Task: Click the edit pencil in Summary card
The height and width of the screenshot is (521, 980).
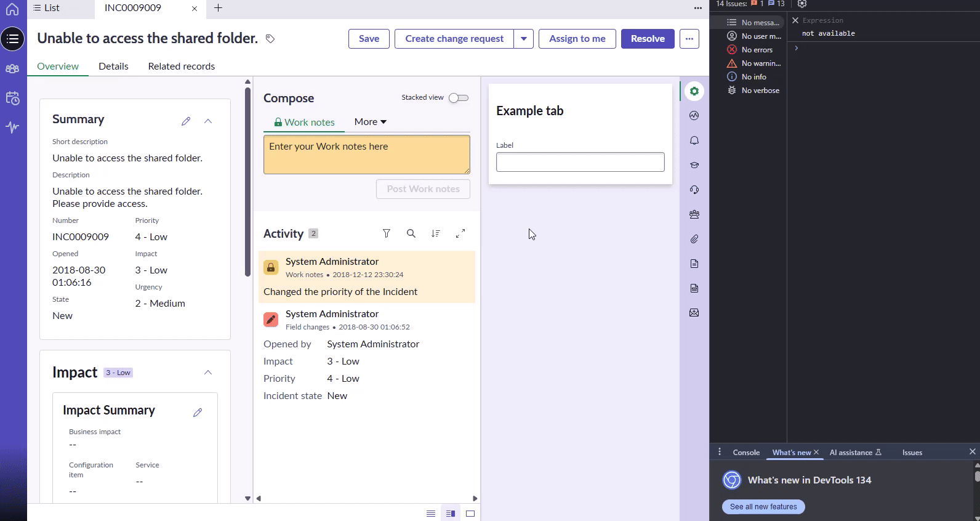Action: coord(186,121)
